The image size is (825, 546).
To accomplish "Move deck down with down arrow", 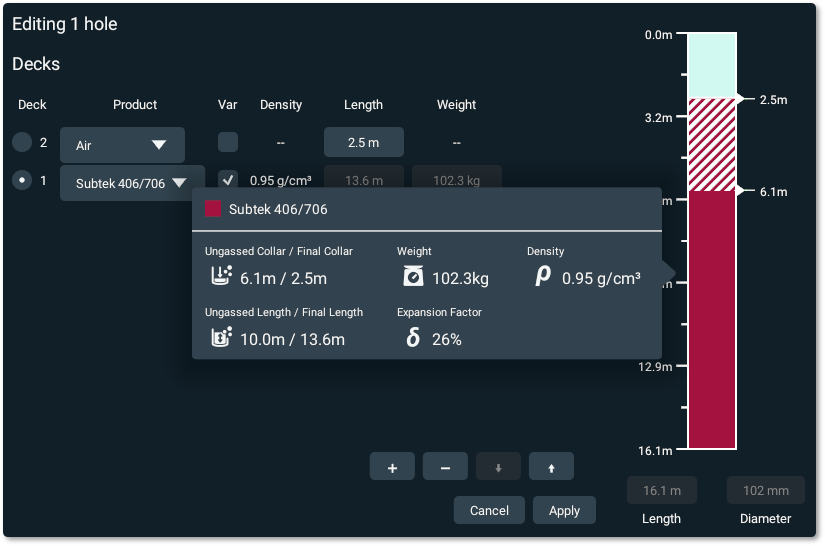I will click(498, 467).
